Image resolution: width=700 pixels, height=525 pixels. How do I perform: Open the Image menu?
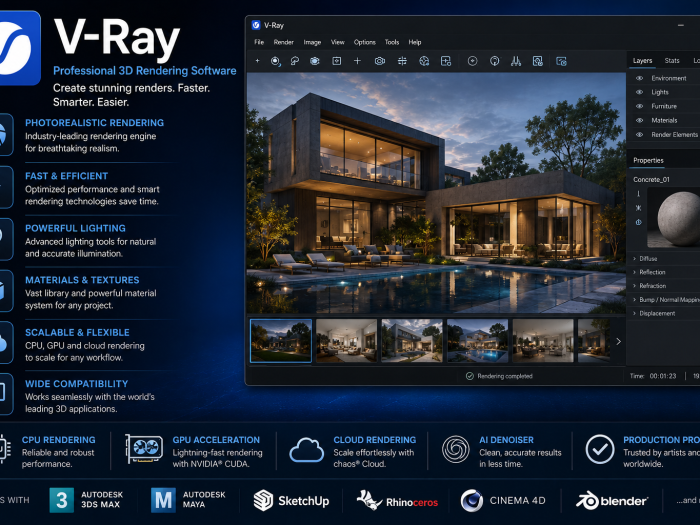point(312,42)
